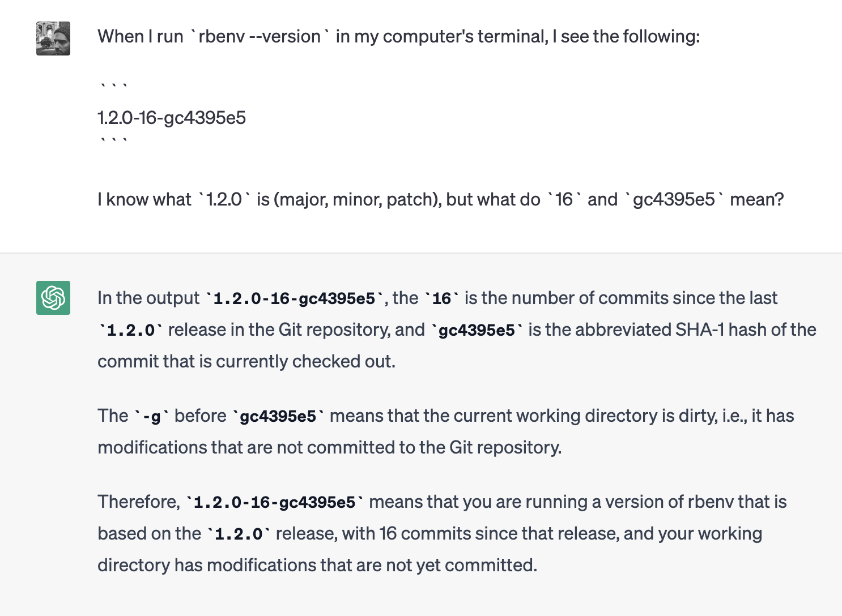This screenshot has height=616, width=842.
Task: Click `rbenv --version` in the user's message
Action: point(260,36)
